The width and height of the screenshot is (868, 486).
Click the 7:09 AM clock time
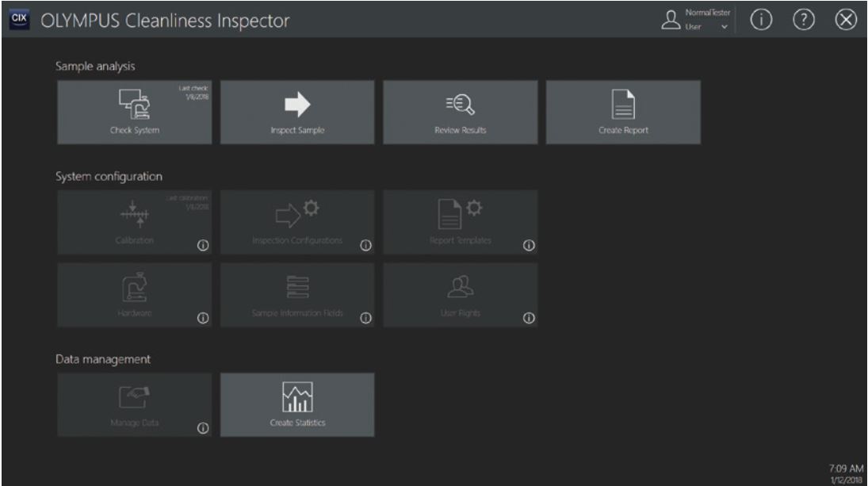point(846,469)
